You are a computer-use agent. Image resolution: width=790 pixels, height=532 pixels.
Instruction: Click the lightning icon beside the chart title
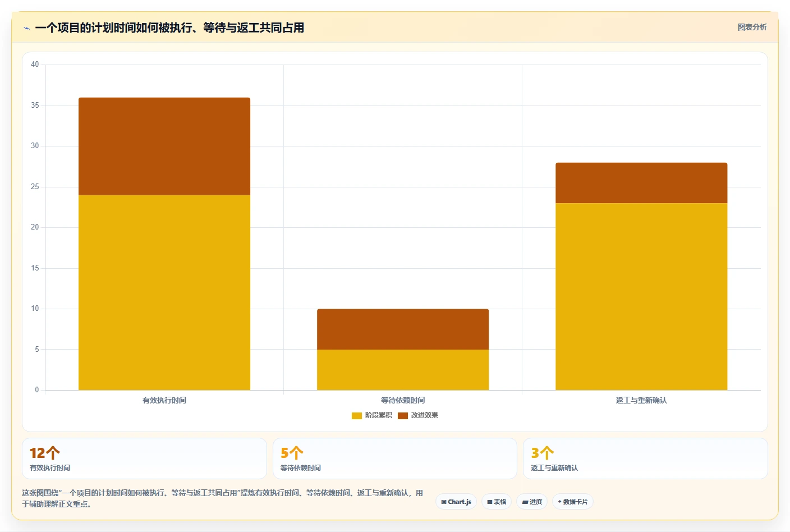click(26, 28)
